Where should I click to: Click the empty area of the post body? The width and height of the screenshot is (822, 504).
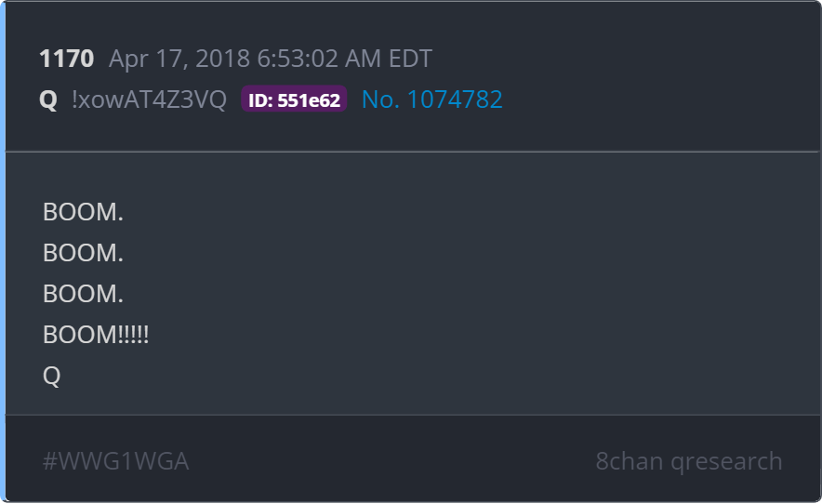pos(471,284)
